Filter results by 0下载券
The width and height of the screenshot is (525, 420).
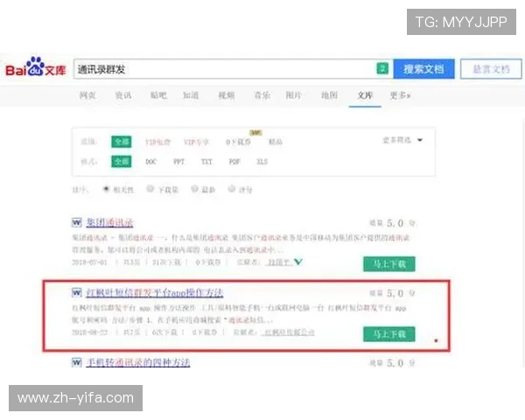[238, 142]
